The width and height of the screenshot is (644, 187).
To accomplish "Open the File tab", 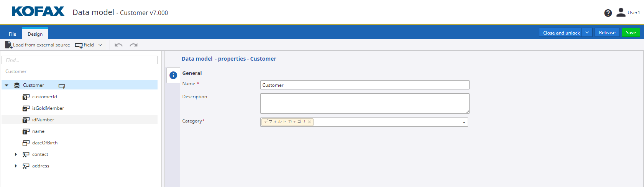I will click(x=13, y=34).
